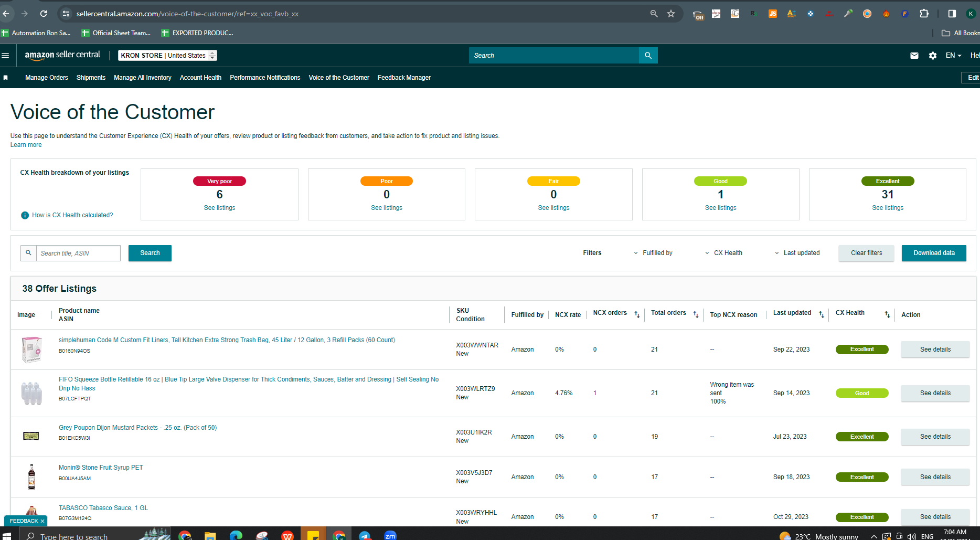See listings under Good
This screenshot has width=980, height=540.
click(721, 208)
